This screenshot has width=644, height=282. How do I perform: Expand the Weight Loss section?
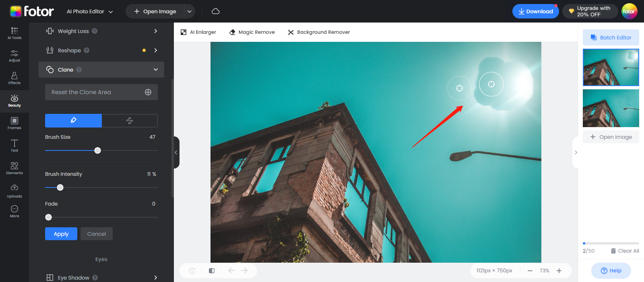[156, 31]
